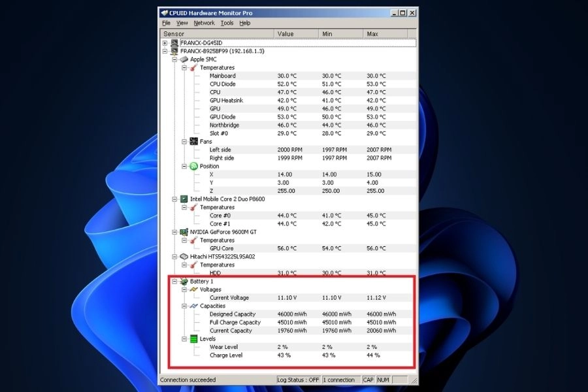Click the Value column header
The width and height of the screenshot is (588, 392).
[296, 34]
